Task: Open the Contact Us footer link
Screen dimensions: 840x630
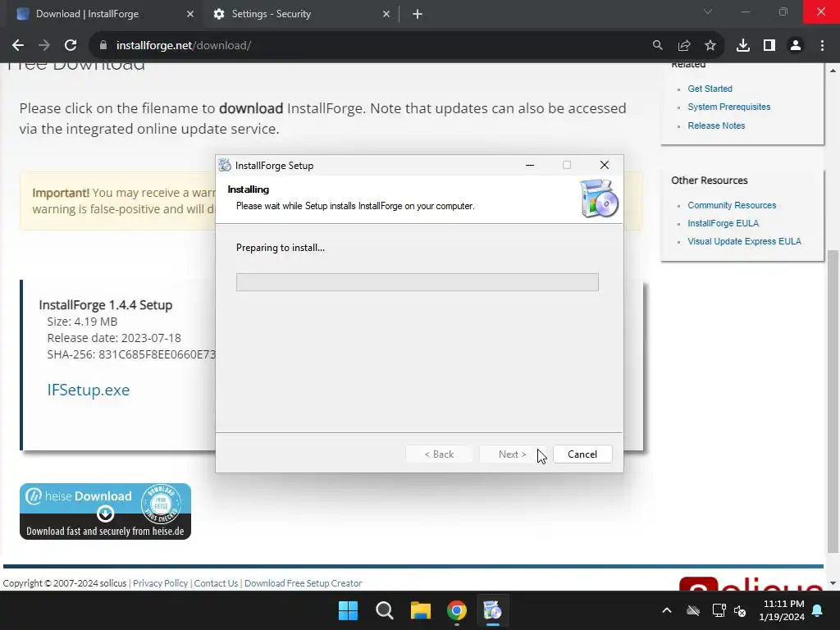Action: 216,583
